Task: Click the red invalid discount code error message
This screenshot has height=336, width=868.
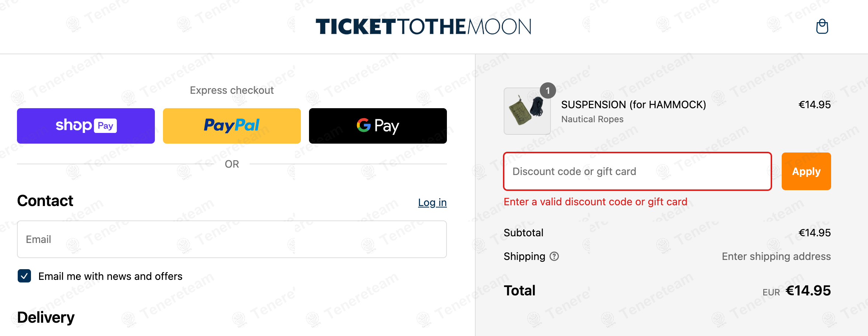Action: [595, 202]
